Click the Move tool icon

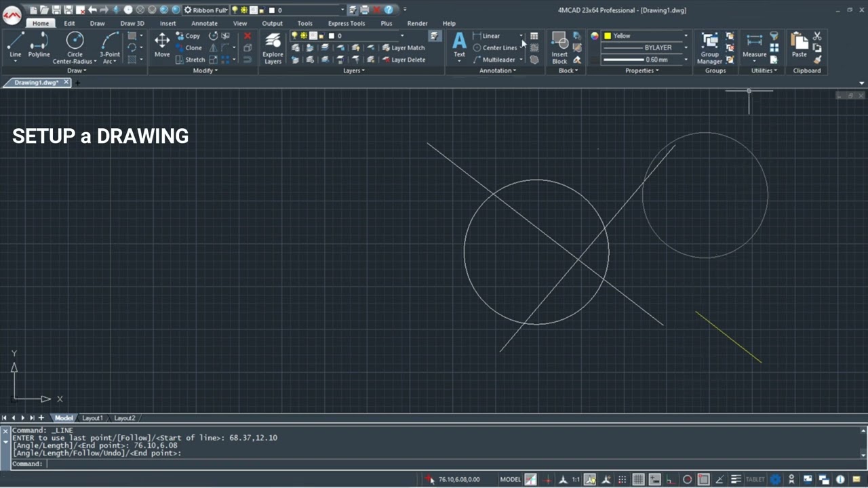[162, 42]
